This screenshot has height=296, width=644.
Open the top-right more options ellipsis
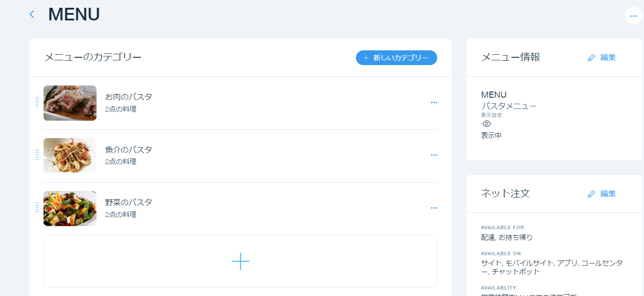(633, 16)
